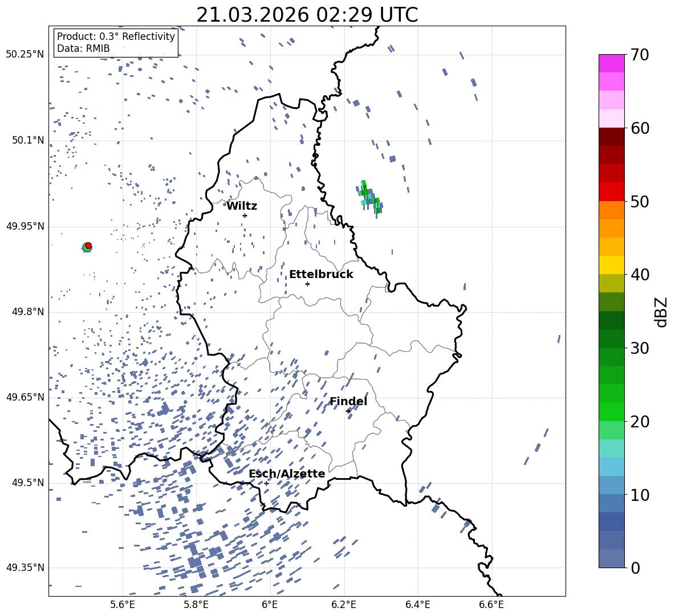Click the 50.25°N latitude tick label

coord(25,55)
